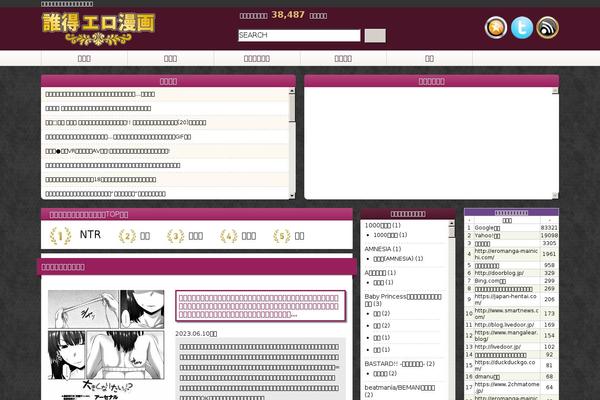Open the pink-bordered article title box
The image size is (600, 400).
261,306
